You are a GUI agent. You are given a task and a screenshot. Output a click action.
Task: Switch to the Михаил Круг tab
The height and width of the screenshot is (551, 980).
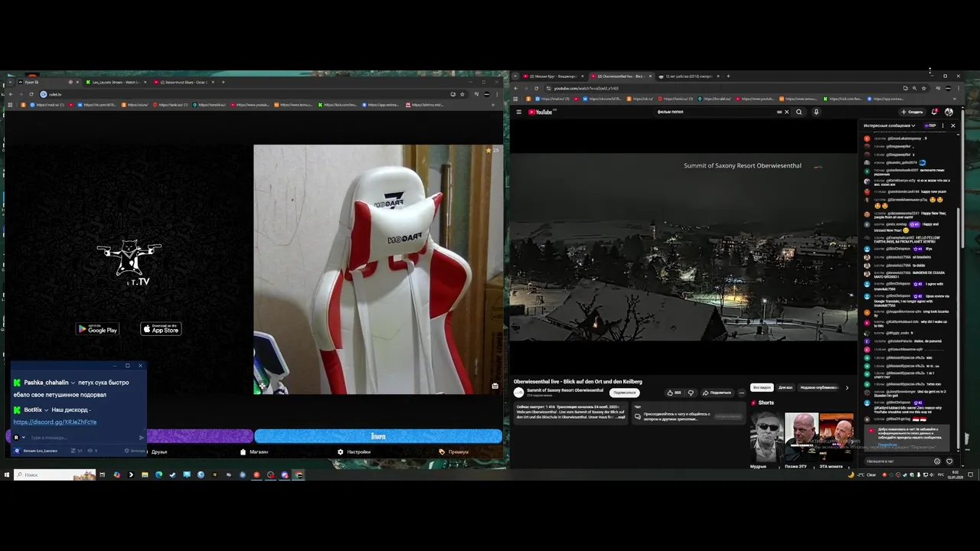point(554,76)
